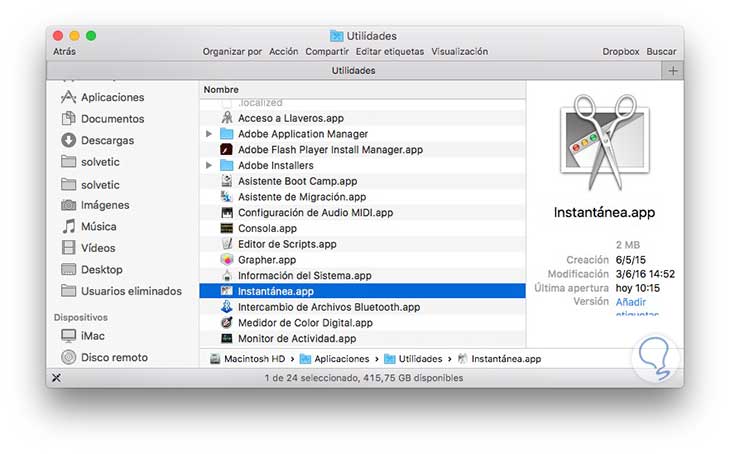Open Aplicaciones in the sidebar
The width and height of the screenshot is (730, 454).
click(102, 97)
